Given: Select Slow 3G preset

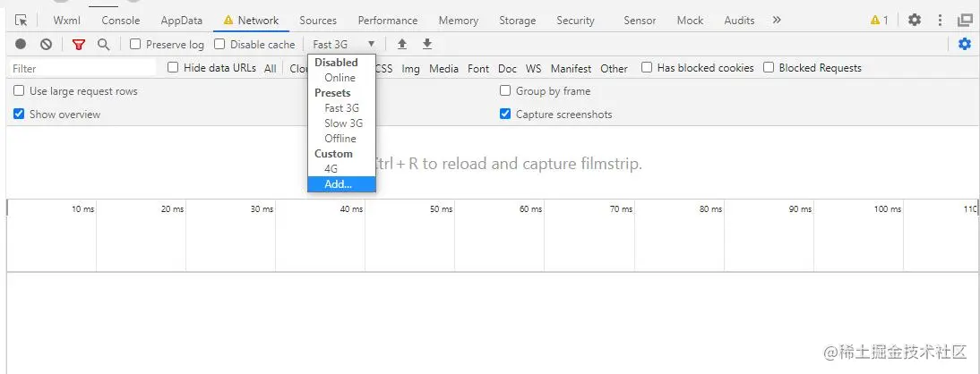Looking at the screenshot, I should coord(343,123).
